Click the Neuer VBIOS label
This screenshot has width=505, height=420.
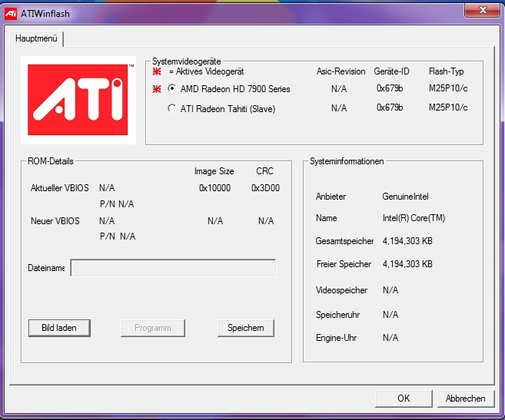point(55,221)
